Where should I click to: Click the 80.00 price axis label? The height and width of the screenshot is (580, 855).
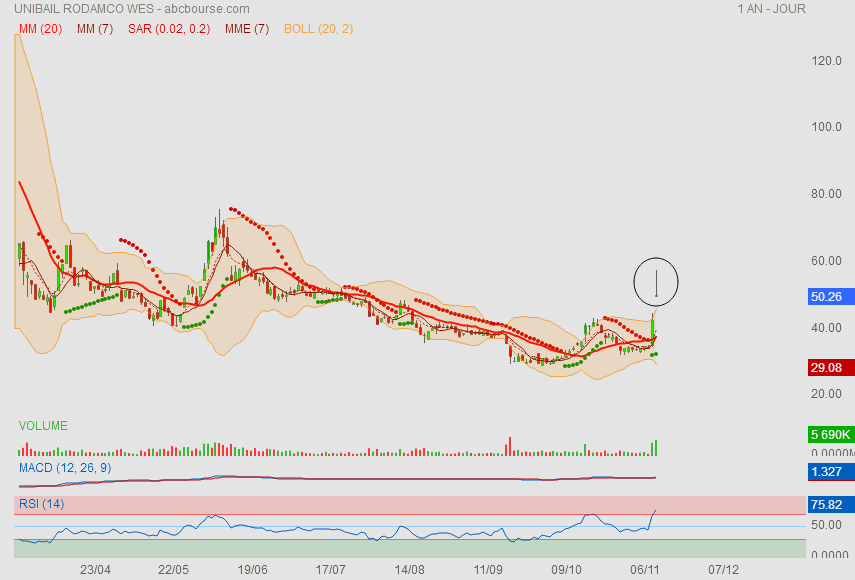click(826, 194)
